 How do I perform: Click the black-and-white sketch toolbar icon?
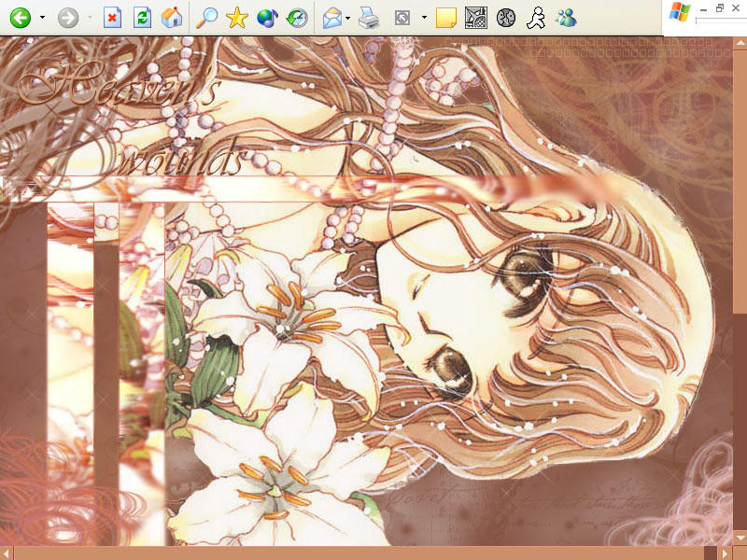tap(476, 18)
